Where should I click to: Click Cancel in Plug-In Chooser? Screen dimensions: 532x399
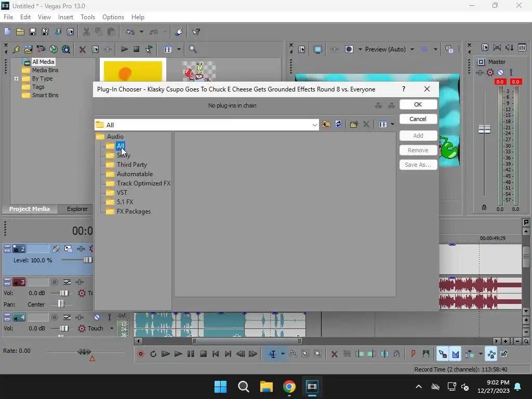click(x=418, y=119)
